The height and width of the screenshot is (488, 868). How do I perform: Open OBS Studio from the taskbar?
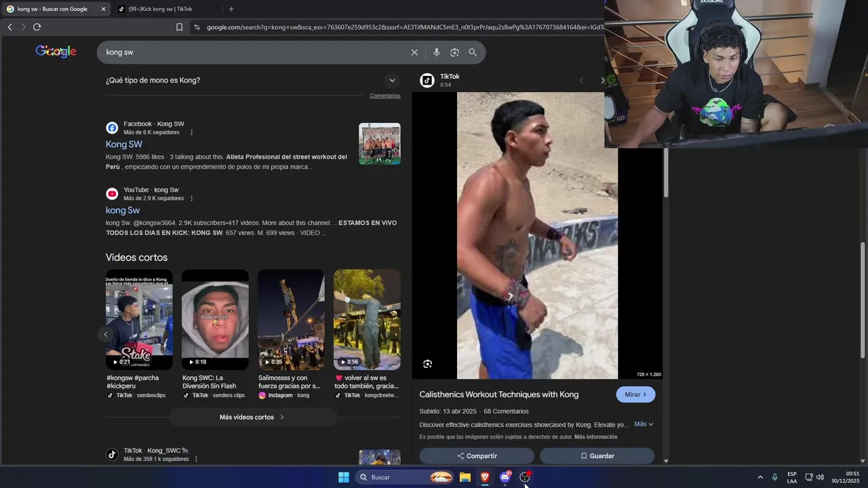(x=525, y=477)
